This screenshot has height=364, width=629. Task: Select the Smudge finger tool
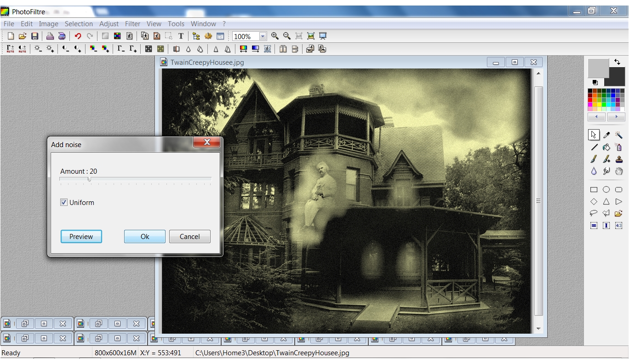pos(606,171)
